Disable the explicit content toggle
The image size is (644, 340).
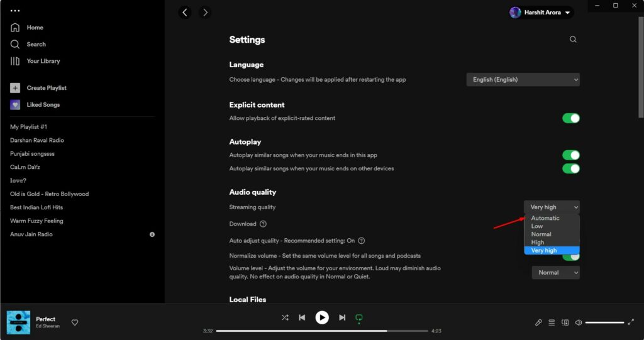point(570,118)
